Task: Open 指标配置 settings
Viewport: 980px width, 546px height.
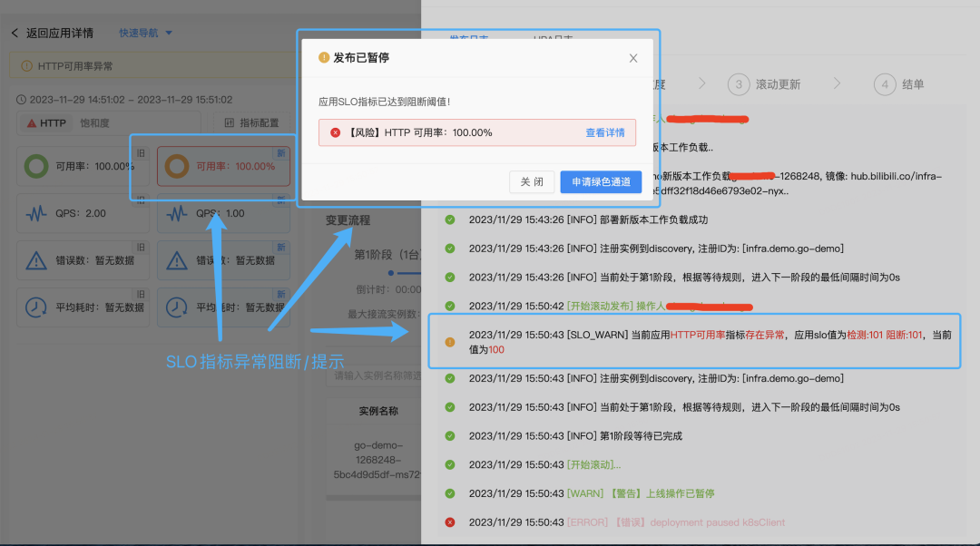Action: pyautogui.click(x=251, y=122)
